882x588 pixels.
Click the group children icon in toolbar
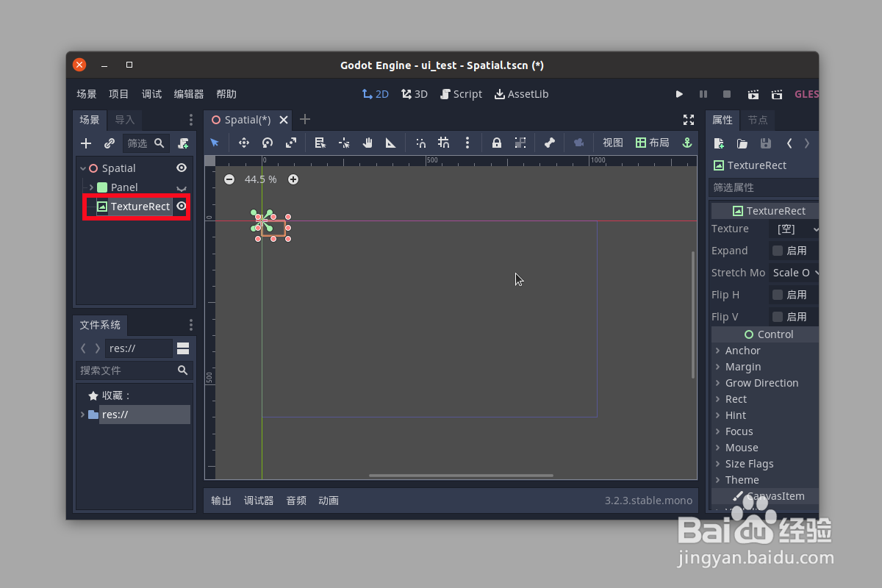click(x=520, y=143)
